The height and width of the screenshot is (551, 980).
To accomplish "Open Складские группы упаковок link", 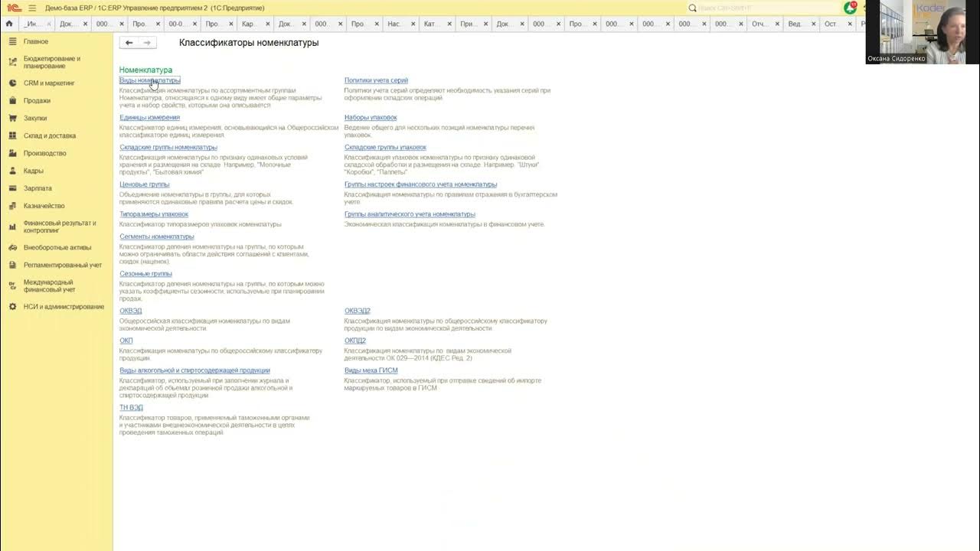I will (x=385, y=147).
